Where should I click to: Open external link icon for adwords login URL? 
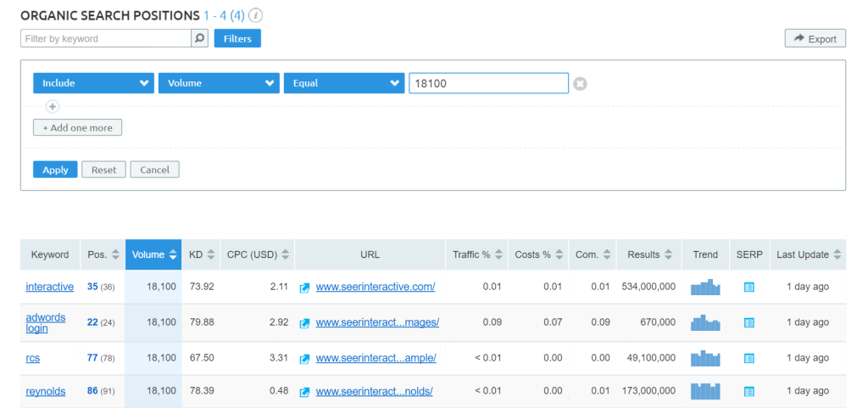tap(305, 322)
